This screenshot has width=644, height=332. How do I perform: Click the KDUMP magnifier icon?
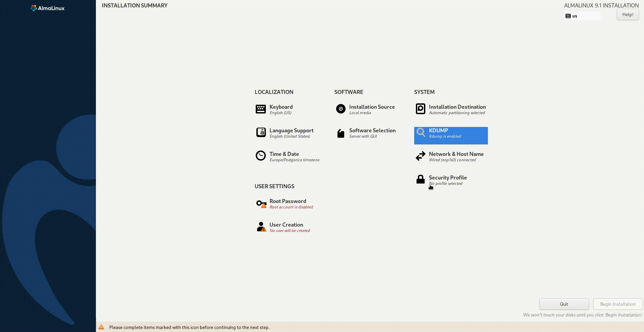point(421,132)
